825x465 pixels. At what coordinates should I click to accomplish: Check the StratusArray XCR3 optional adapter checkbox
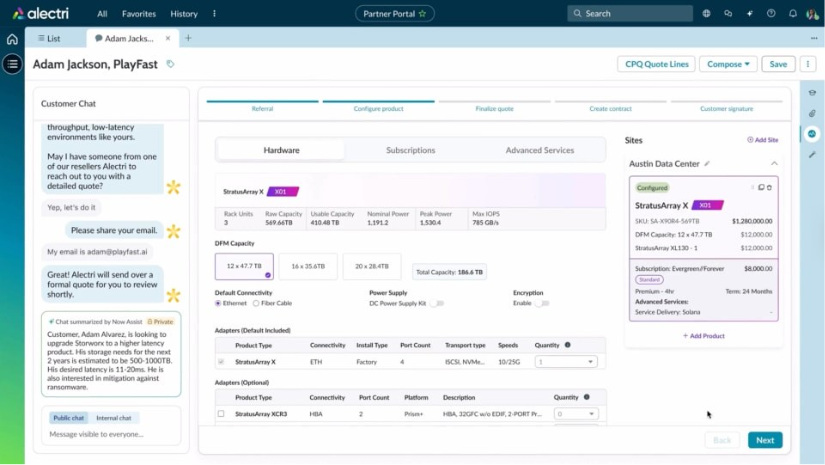pyautogui.click(x=221, y=414)
